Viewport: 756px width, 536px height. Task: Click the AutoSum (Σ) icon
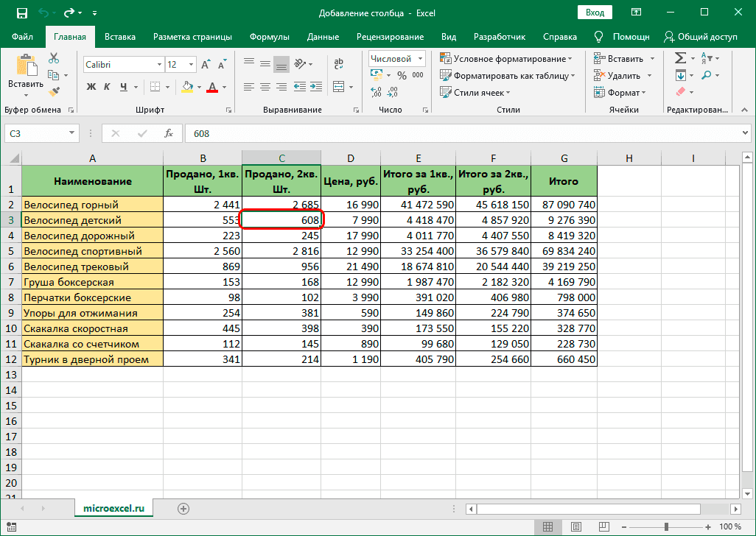pos(680,58)
